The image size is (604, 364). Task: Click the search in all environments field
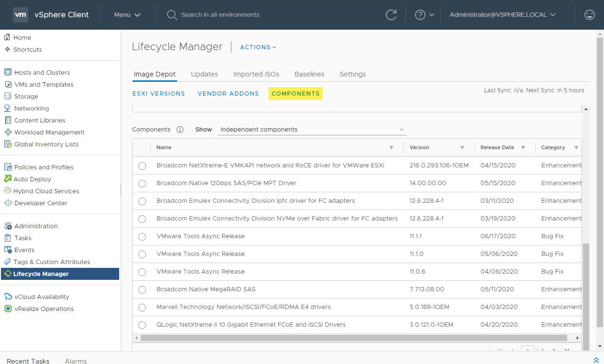[220, 15]
